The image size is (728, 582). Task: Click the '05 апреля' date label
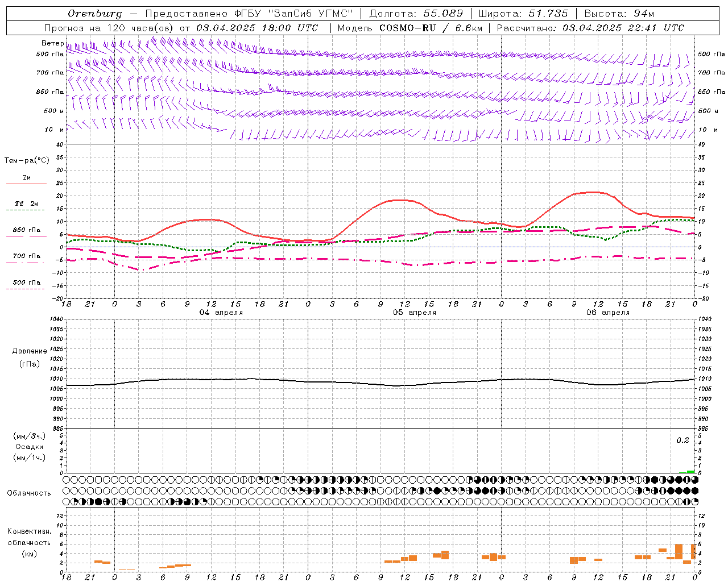pos(415,313)
